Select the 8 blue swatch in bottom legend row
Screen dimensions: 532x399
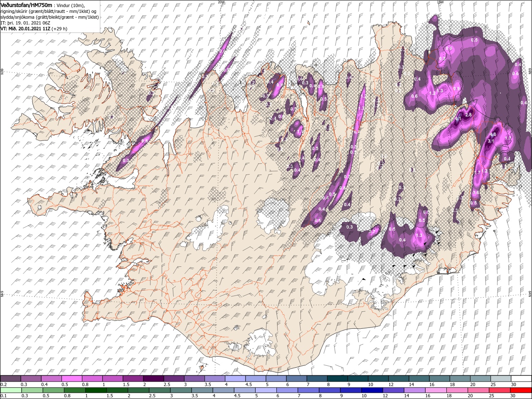329,390
